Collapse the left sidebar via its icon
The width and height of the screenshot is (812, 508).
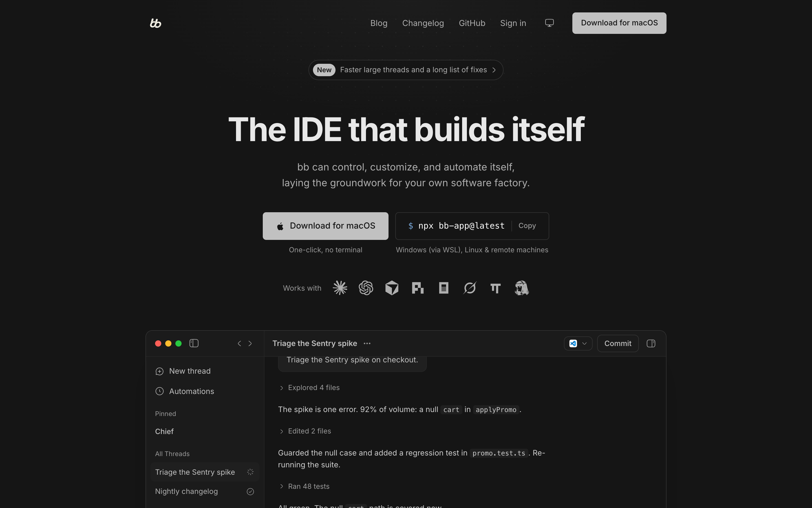(x=194, y=343)
